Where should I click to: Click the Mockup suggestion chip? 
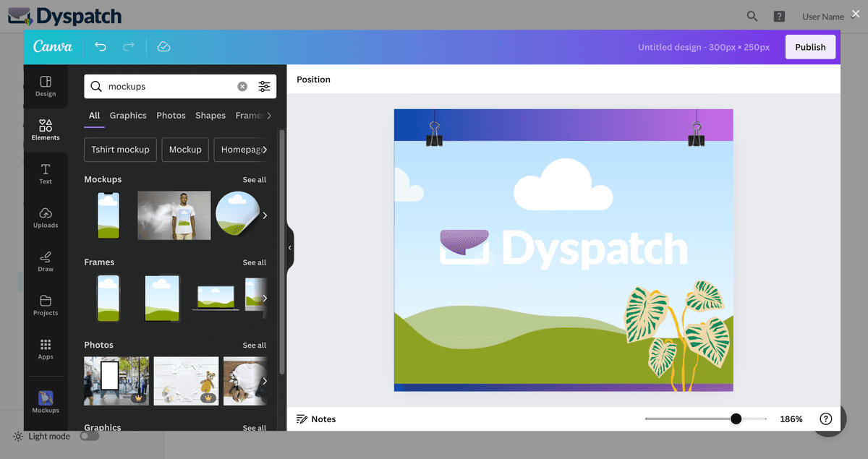tap(185, 150)
